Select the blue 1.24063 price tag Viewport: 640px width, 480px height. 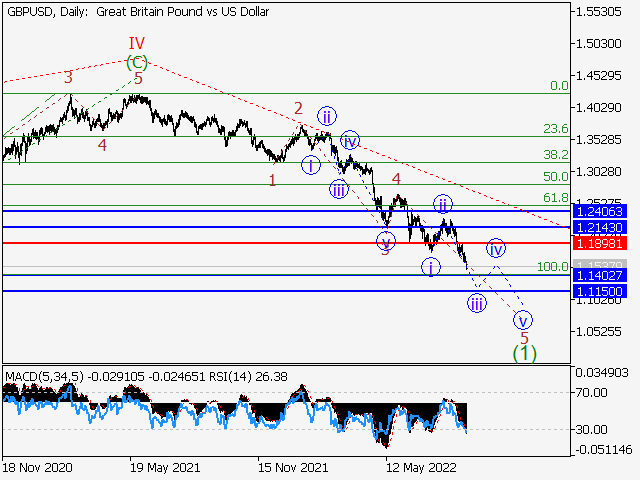click(x=600, y=211)
